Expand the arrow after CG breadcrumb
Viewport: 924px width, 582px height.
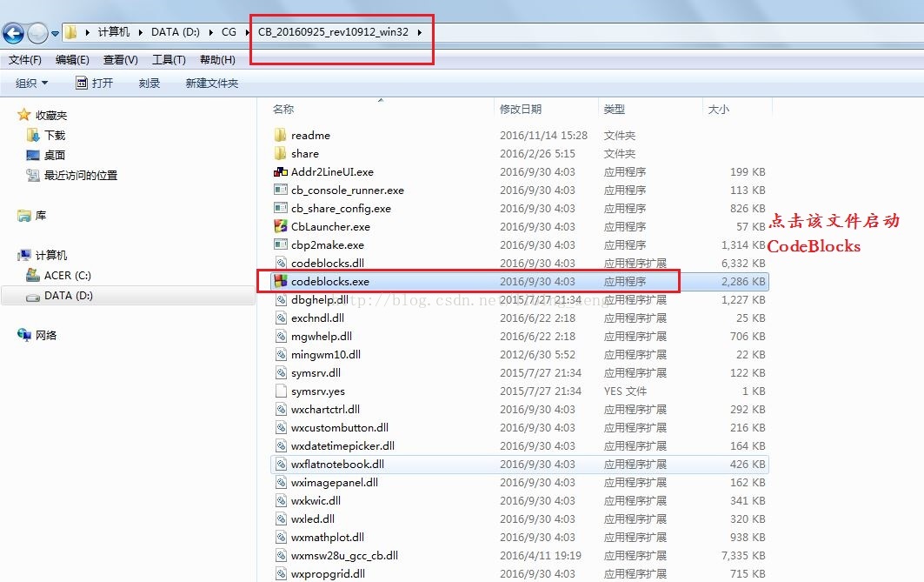click(x=248, y=32)
